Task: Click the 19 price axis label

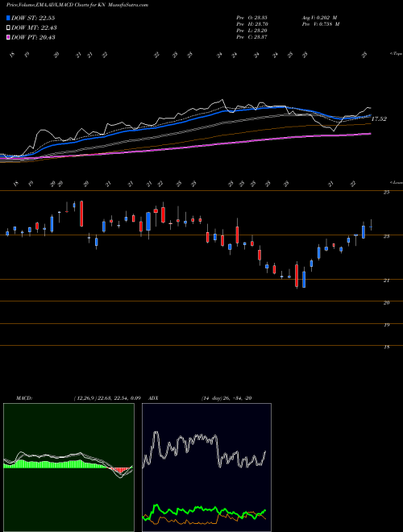Action: (386, 325)
